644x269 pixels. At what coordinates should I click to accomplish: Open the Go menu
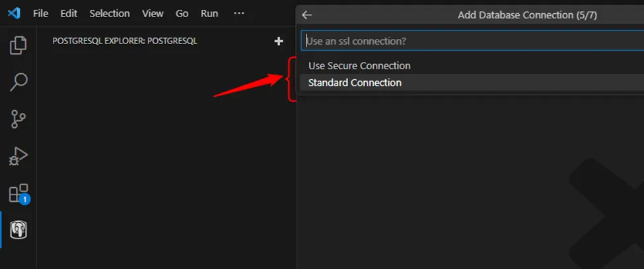pyautogui.click(x=182, y=13)
